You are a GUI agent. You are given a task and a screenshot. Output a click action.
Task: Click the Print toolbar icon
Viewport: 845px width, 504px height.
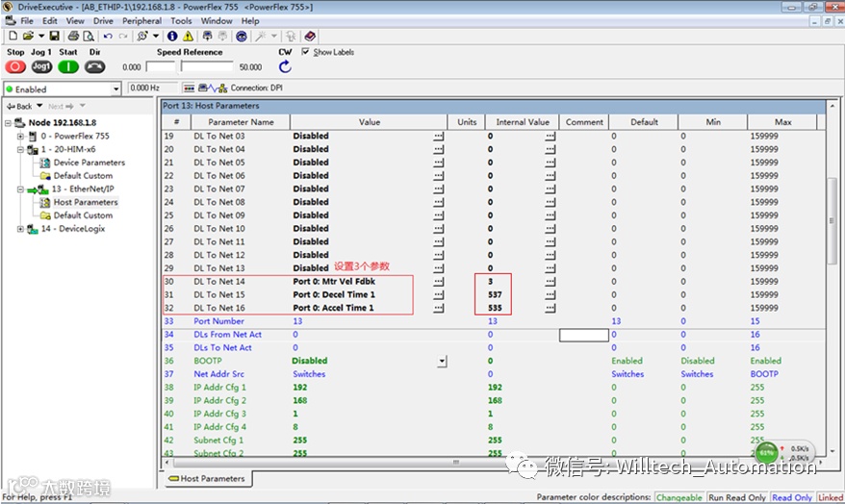[x=73, y=37]
